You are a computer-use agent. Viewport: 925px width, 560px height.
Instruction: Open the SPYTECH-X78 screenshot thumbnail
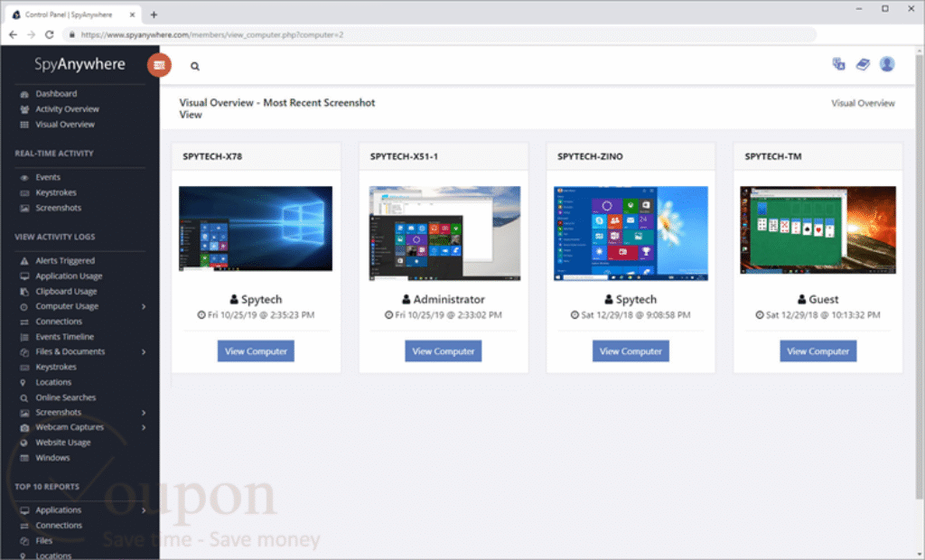(256, 229)
